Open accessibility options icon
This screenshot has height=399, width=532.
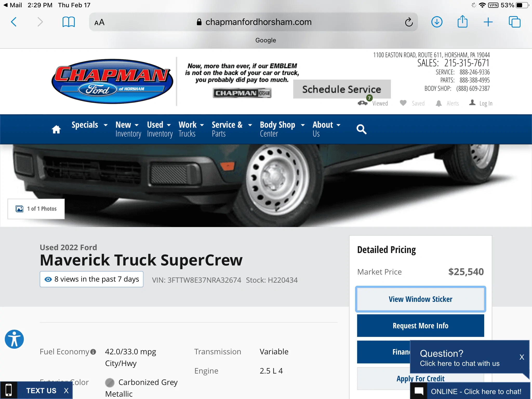(14, 339)
